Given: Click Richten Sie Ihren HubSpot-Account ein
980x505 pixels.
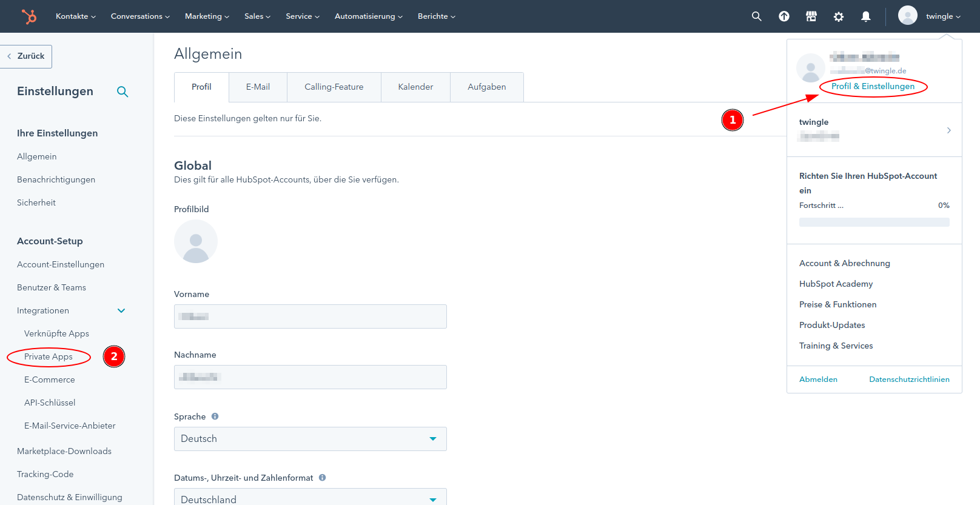Looking at the screenshot, I should [x=868, y=183].
